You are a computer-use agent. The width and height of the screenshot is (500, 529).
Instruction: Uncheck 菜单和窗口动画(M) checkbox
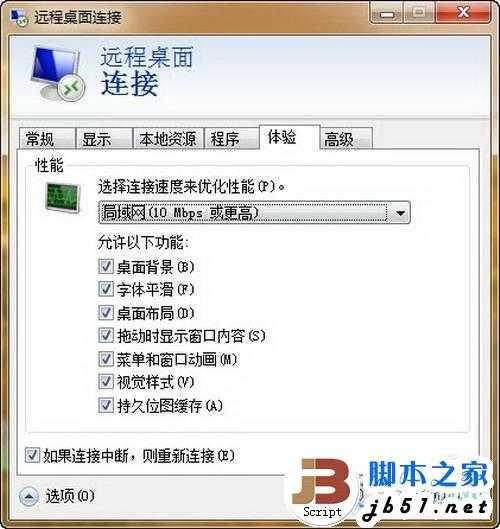point(106,359)
